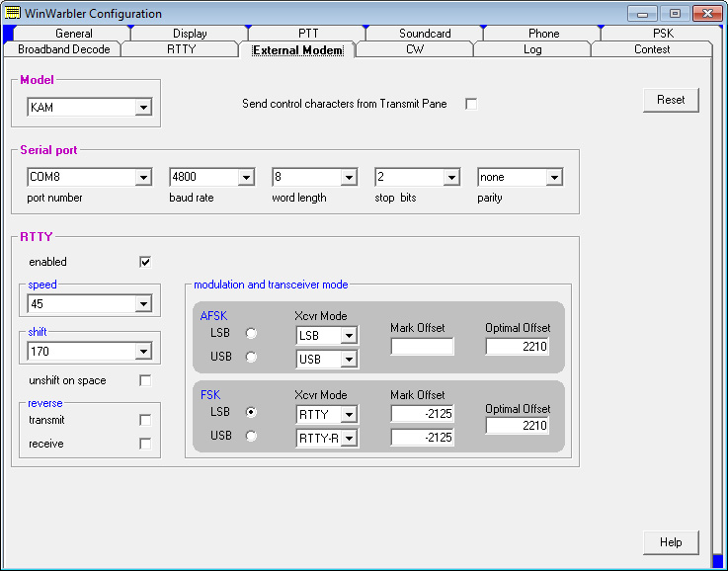728x571 pixels.
Task: Enable reverse transmit checkbox
Action: coord(145,420)
